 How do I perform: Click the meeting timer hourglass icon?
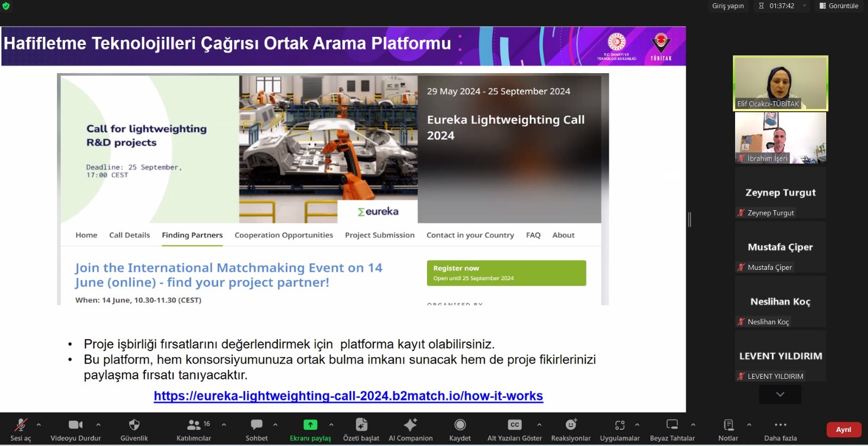tap(762, 6)
